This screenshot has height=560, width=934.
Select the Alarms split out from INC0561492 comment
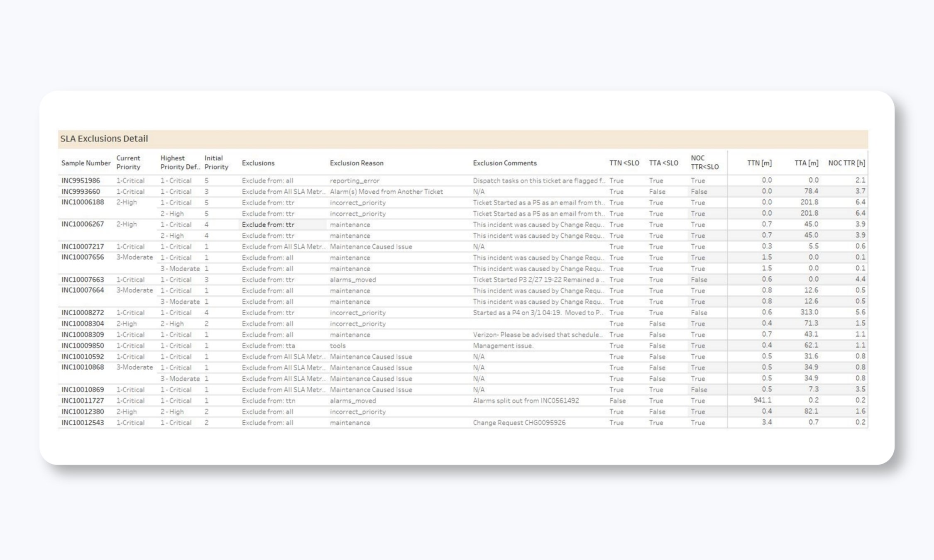526,401
